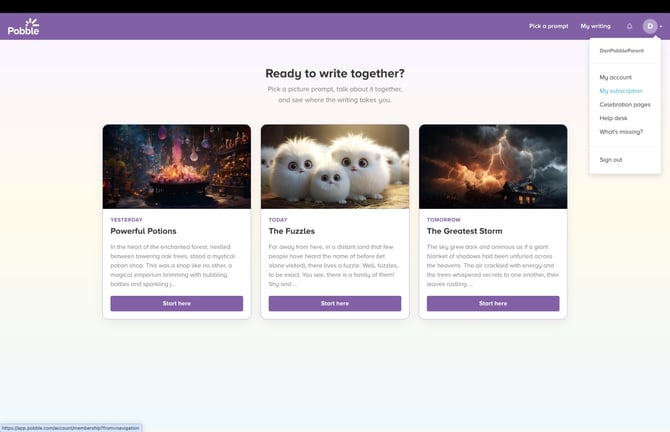
Task: Click the TOMORROW label
Action: pyautogui.click(x=444, y=220)
